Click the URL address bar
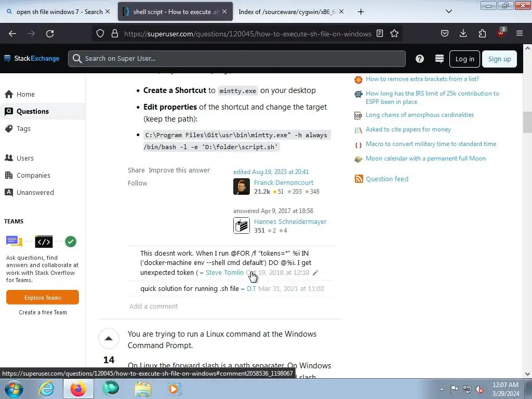 pos(247,34)
